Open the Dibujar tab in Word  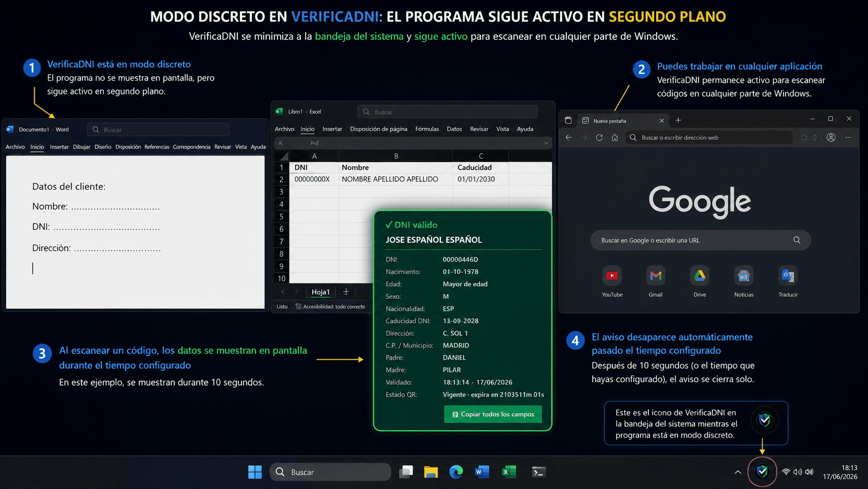(x=82, y=147)
